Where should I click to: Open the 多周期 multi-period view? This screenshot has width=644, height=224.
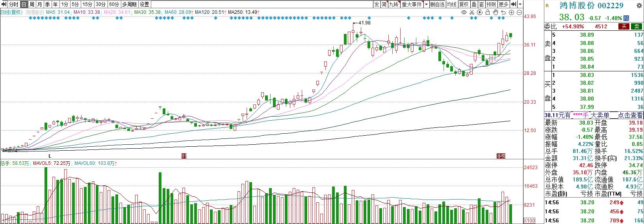(129, 4)
